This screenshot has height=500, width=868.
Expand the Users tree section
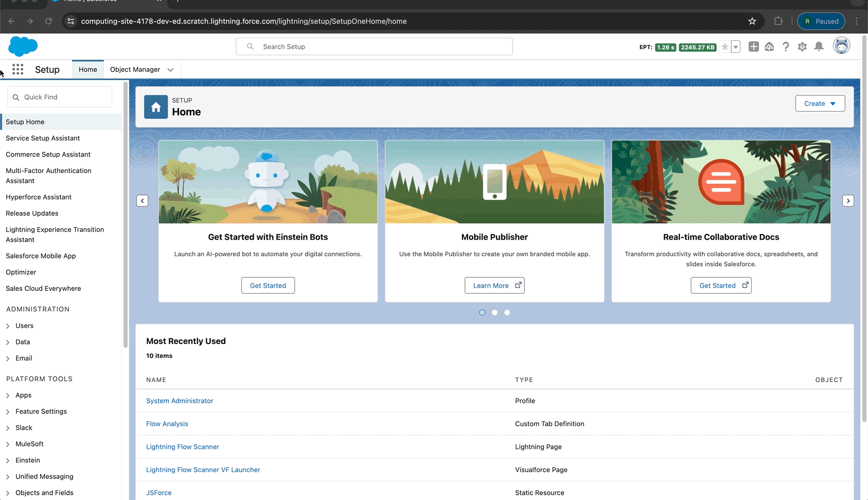pyautogui.click(x=8, y=326)
